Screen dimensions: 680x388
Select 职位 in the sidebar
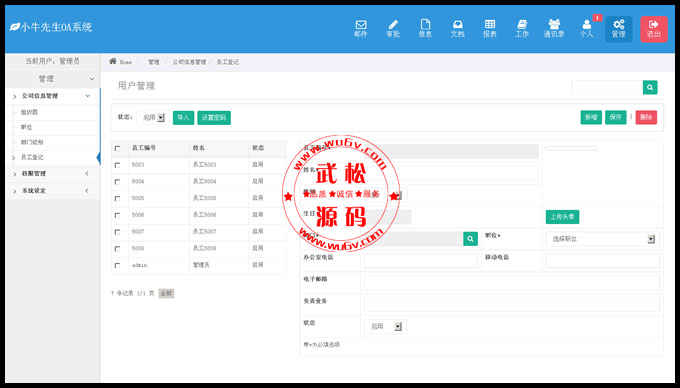pyautogui.click(x=26, y=127)
